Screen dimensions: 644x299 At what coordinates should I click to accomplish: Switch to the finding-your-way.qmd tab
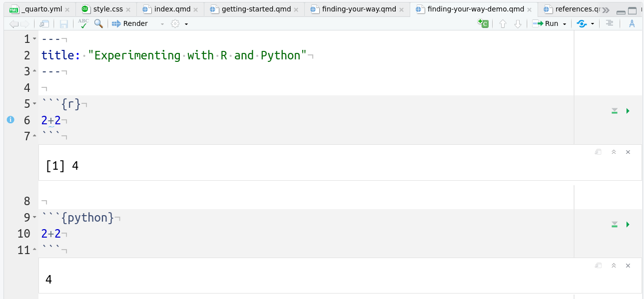tap(357, 9)
